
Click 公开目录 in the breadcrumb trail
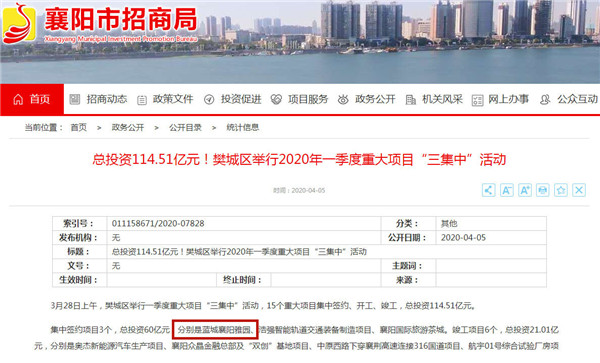[x=185, y=127]
